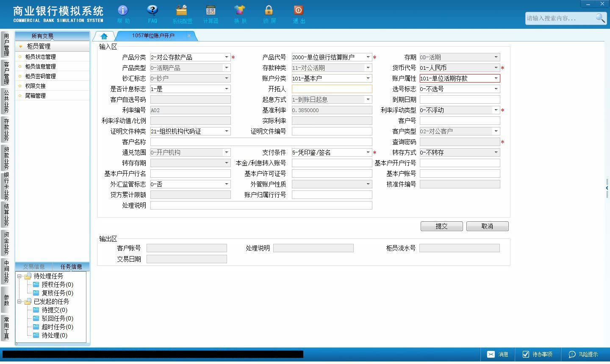Switch to 资金业务 side tab
The width and height of the screenshot is (610, 364).
(6, 243)
